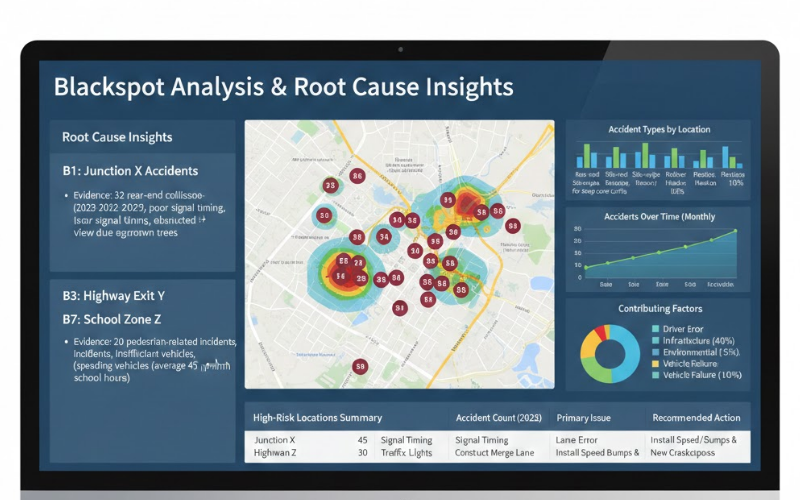Select the easternmost marker beside the northeast hotspot
This screenshot has width=800, height=500.
(x=513, y=226)
